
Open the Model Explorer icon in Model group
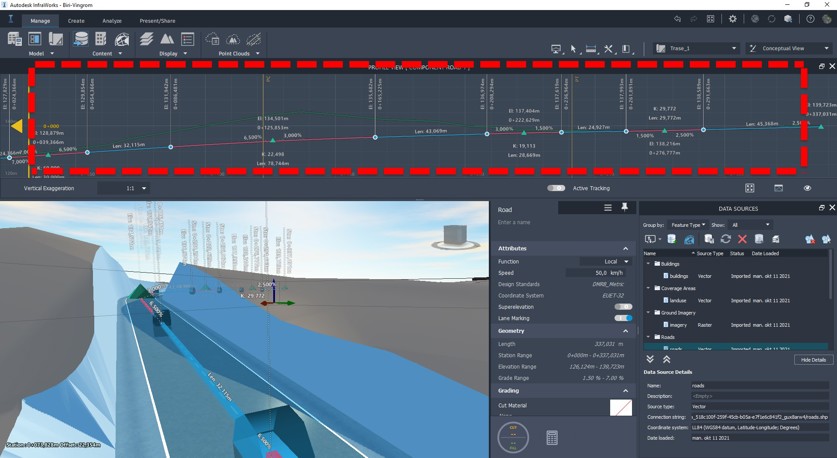click(14, 39)
